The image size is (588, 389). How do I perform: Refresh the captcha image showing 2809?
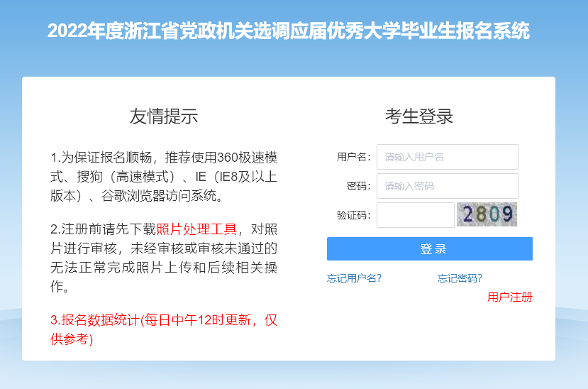tap(487, 214)
